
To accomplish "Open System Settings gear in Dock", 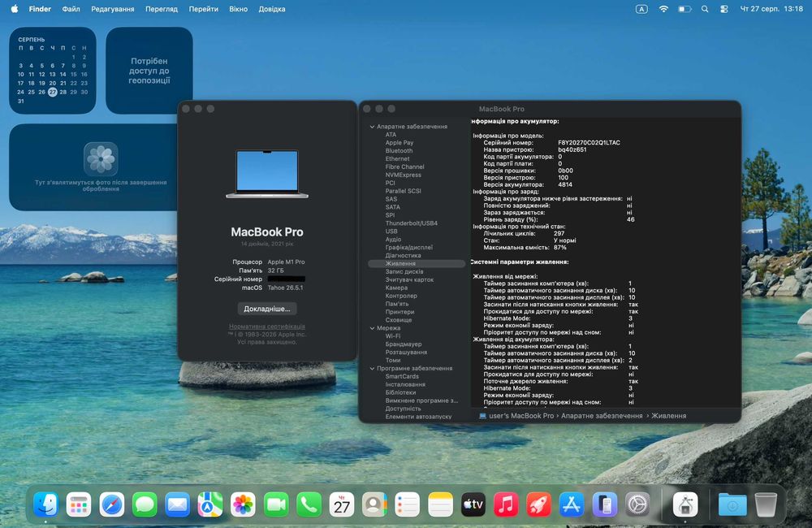I will tap(637, 504).
